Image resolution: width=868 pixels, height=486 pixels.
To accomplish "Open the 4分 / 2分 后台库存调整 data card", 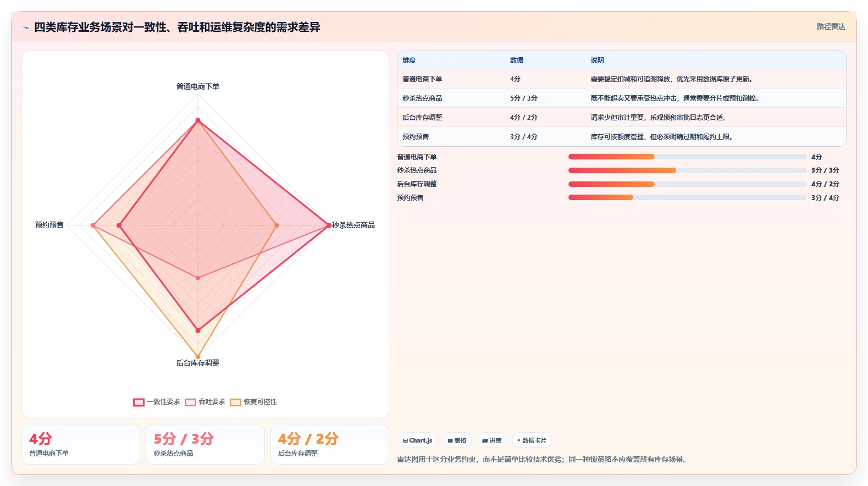I will coord(330,444).
